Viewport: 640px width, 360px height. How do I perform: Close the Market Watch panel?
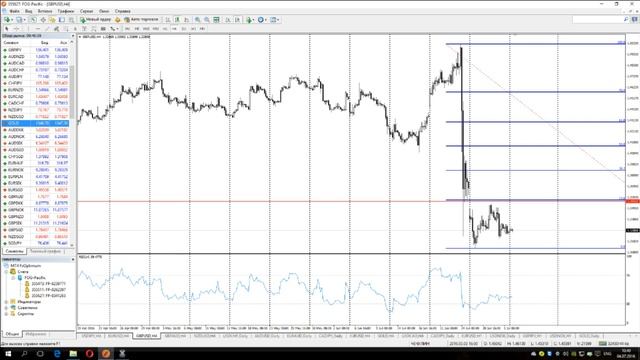pyautogui.click(x=73, y=36)
